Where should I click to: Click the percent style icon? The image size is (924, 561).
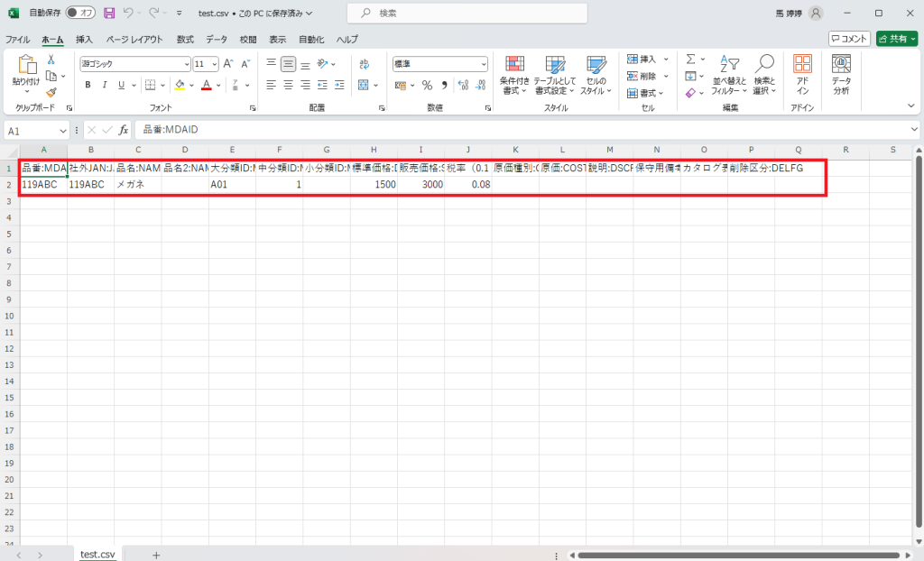point(428,85)
